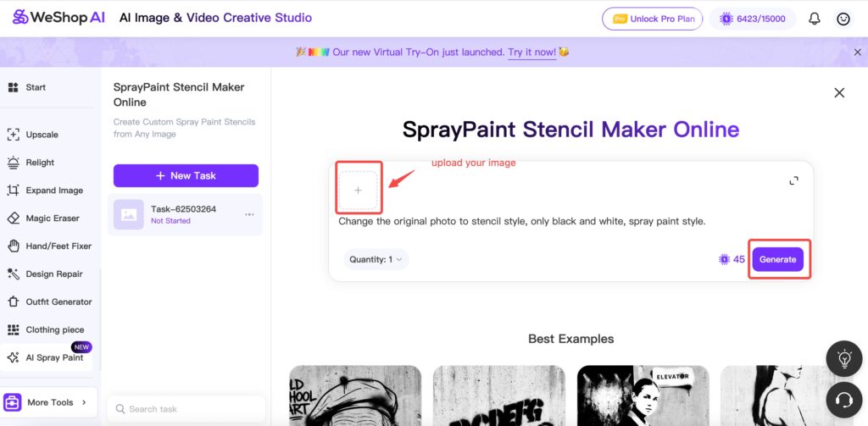Select the Design Repair tool

coord(46,274)
